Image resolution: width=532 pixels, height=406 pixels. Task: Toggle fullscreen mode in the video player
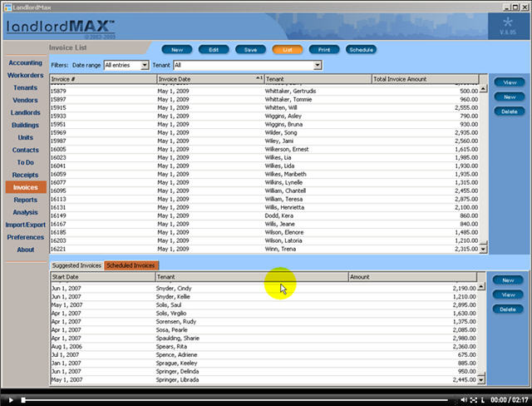pyautogui.click(x=474, y=400)
